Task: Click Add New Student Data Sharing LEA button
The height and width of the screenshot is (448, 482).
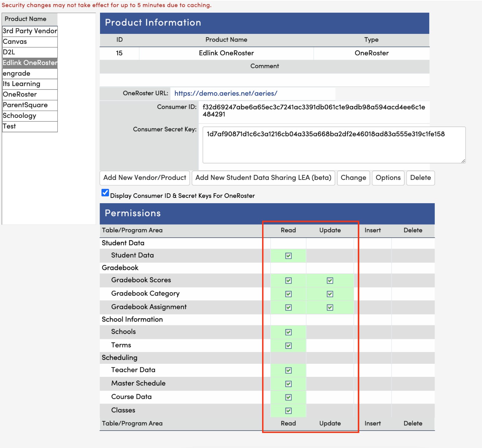Action: (x=263, y=178)
